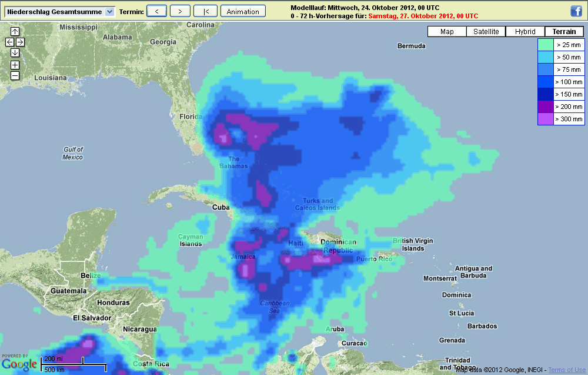Open Niederschlag Gesamtsumme dropdown
The image size is (588, 375).
click(59, 12)
